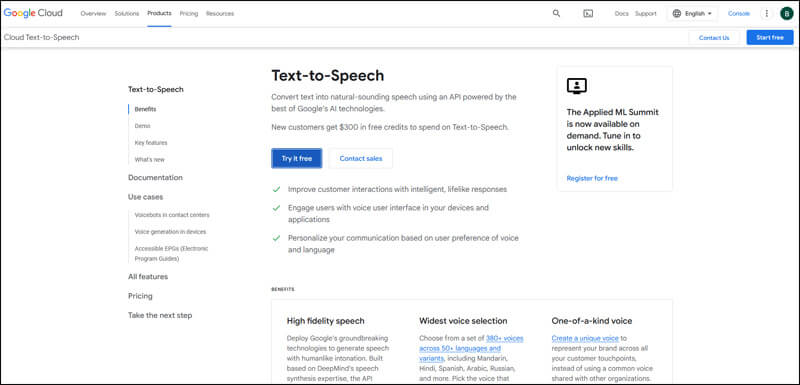Image resolution: width=800 pixels, height=385 pixels.
Task: Click the Google Cloud logo
Action: point(33,13)
